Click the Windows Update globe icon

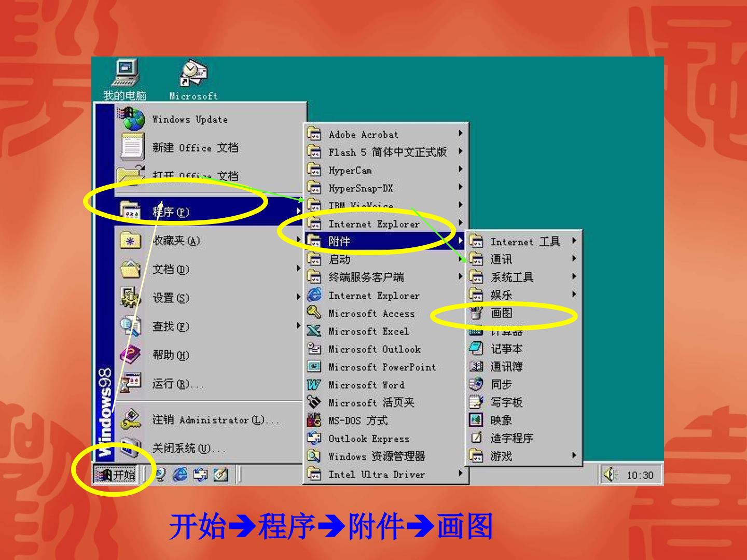click(132, 119)
